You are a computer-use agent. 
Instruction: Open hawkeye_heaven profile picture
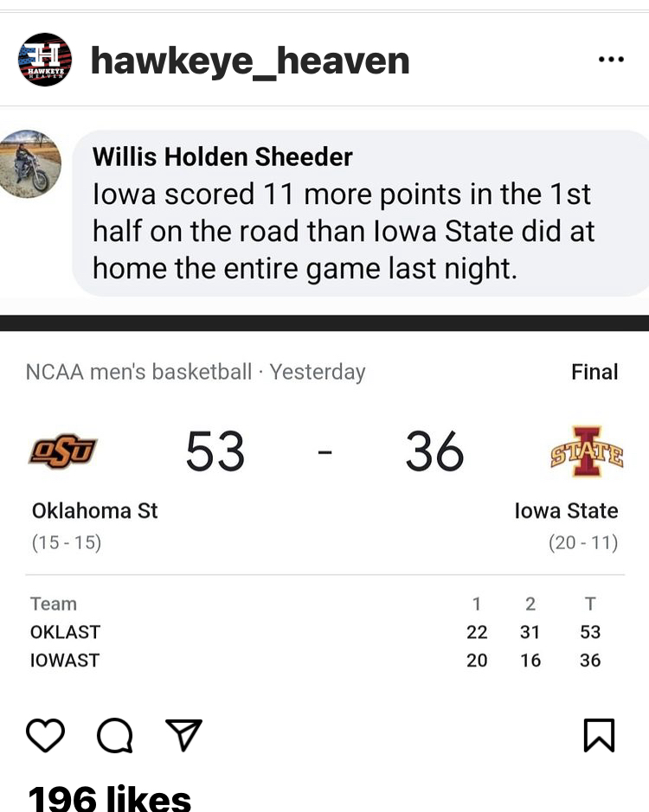[45, 60]
